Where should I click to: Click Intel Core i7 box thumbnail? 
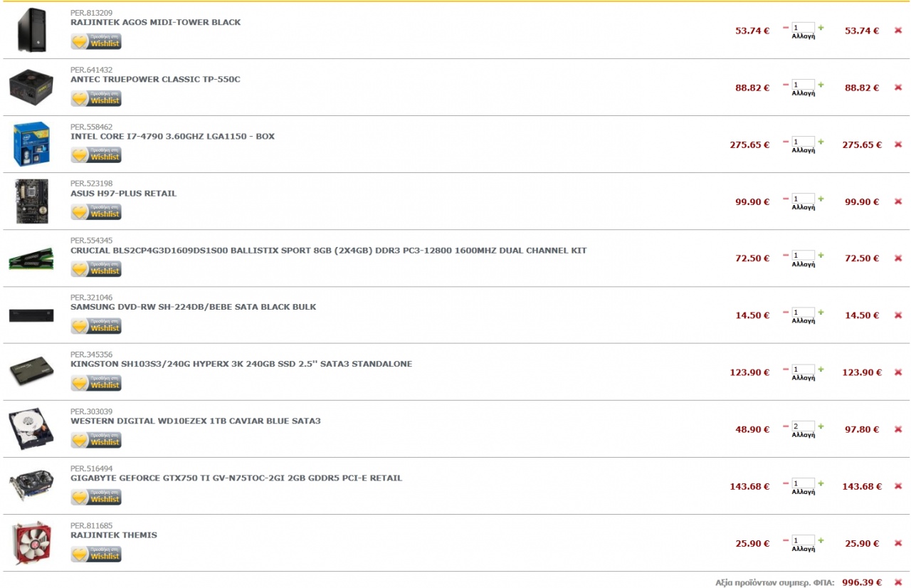[31, 144]
